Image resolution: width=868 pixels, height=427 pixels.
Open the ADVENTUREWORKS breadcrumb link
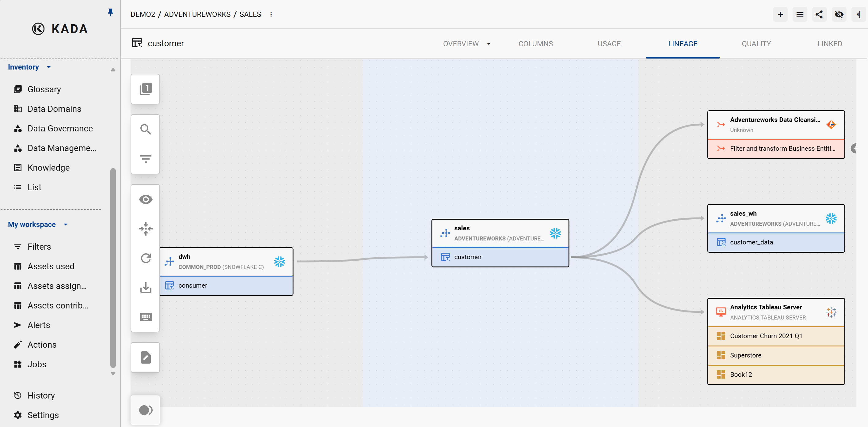click(x=197, y=14)
